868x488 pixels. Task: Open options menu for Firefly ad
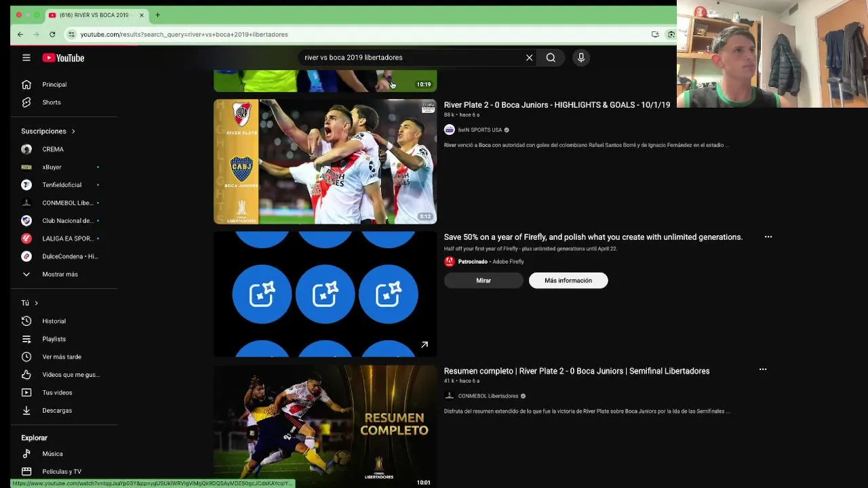click(768, 237)
